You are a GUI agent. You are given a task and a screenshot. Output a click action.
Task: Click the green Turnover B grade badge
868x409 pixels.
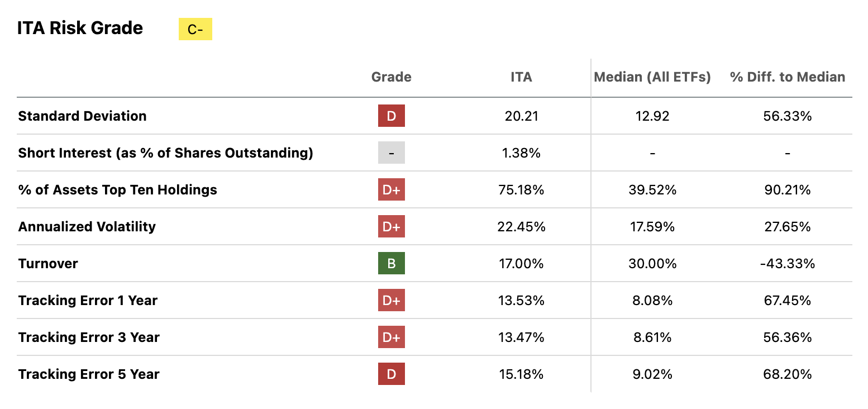tap(391, 264)
